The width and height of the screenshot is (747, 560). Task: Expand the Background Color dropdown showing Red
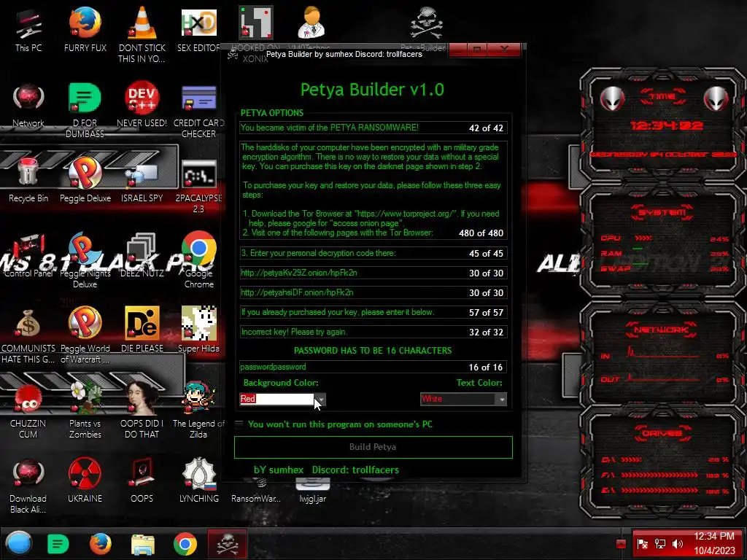[x=321, y=399]
